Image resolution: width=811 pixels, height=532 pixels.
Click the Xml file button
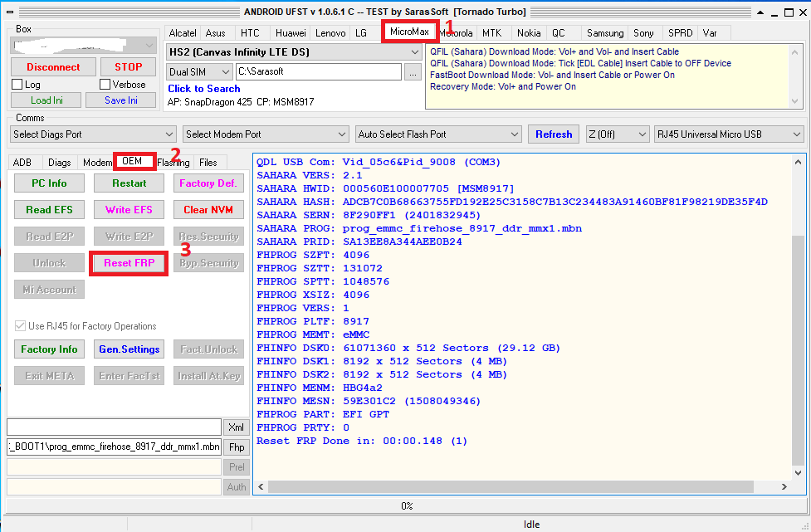237,427
